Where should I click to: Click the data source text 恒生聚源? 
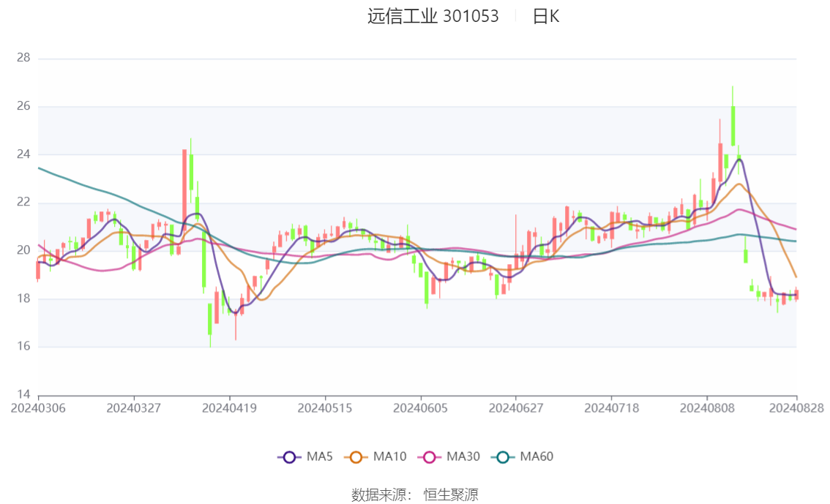pyautogui.click(x=450, y=495)
